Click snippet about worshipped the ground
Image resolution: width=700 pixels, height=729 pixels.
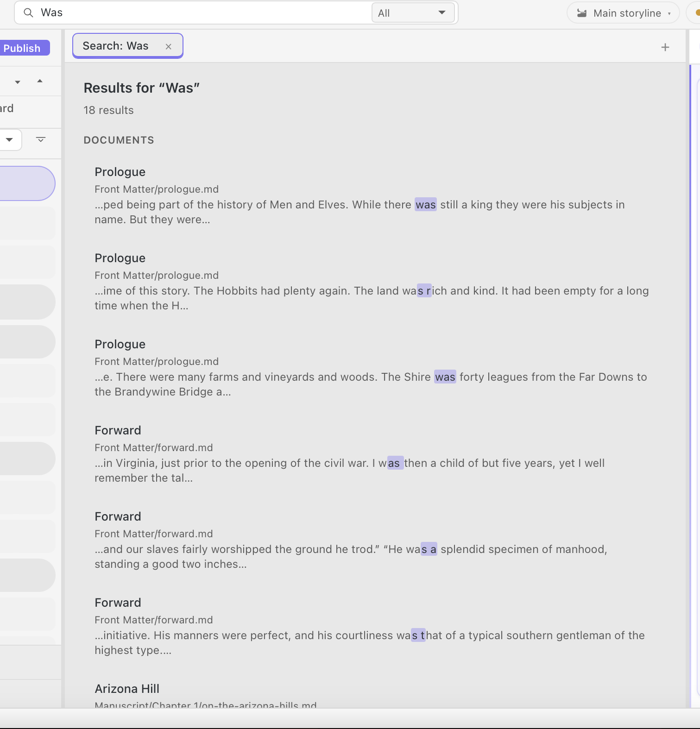point(351,557)
